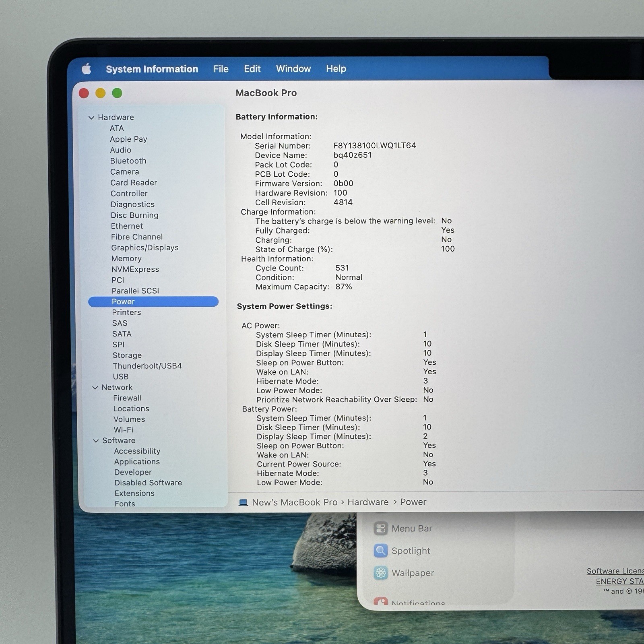Select SATA in sidebar
644x644 pixels.
tap(122, 334)
